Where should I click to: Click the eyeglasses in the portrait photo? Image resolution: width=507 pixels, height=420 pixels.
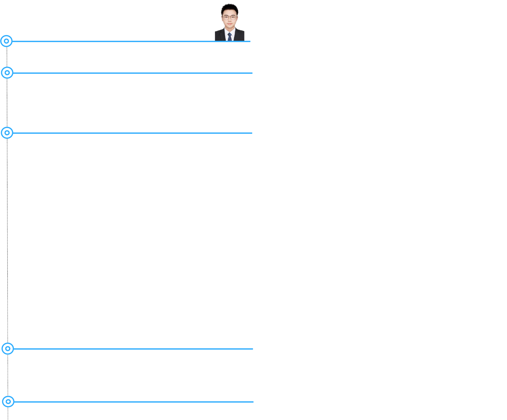tap(230, 18)
